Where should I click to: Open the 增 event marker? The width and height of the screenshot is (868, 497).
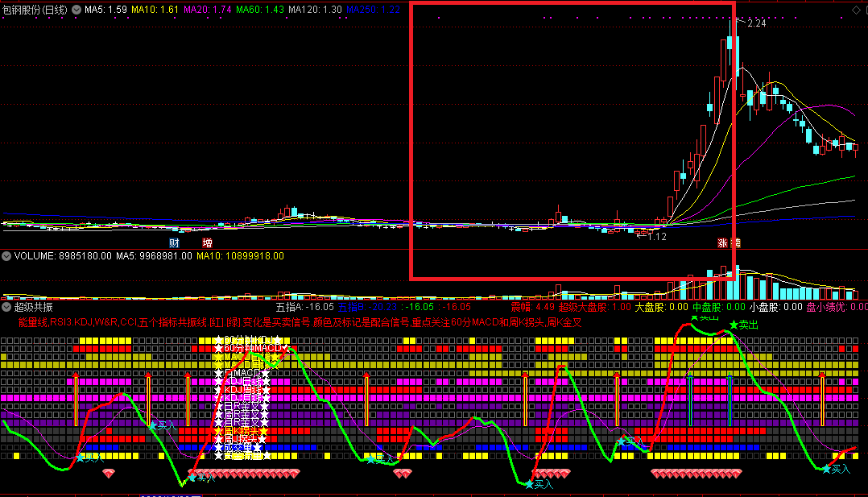point(207,242)
